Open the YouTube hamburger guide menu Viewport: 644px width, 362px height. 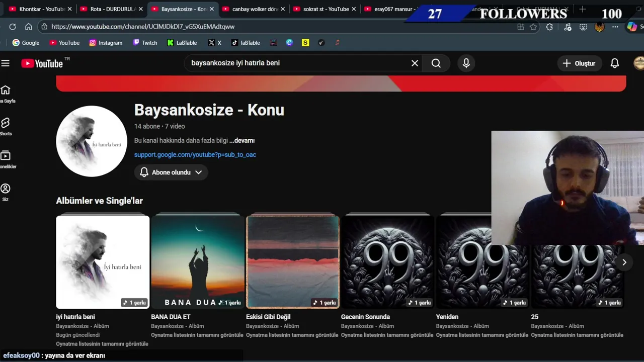[x=6, y=63]
